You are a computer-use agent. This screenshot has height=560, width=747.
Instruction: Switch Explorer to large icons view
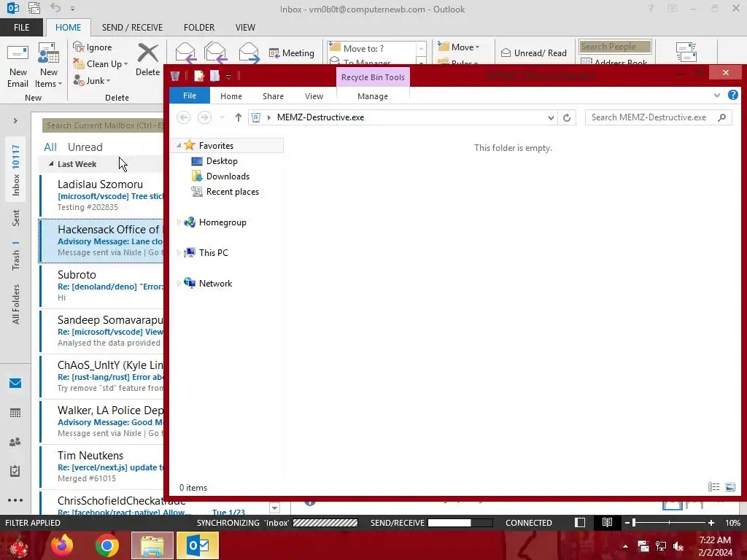729,486
